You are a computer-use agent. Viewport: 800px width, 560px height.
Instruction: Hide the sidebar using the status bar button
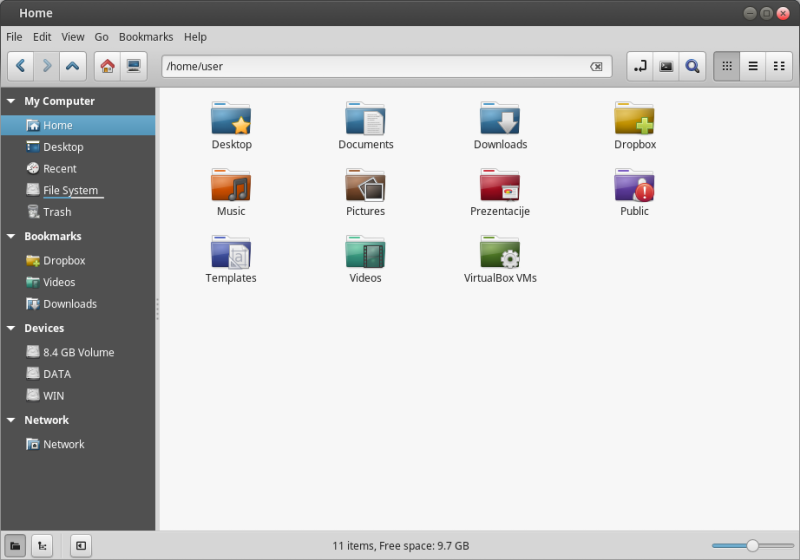pyautogui.click(x=80, y=546)
